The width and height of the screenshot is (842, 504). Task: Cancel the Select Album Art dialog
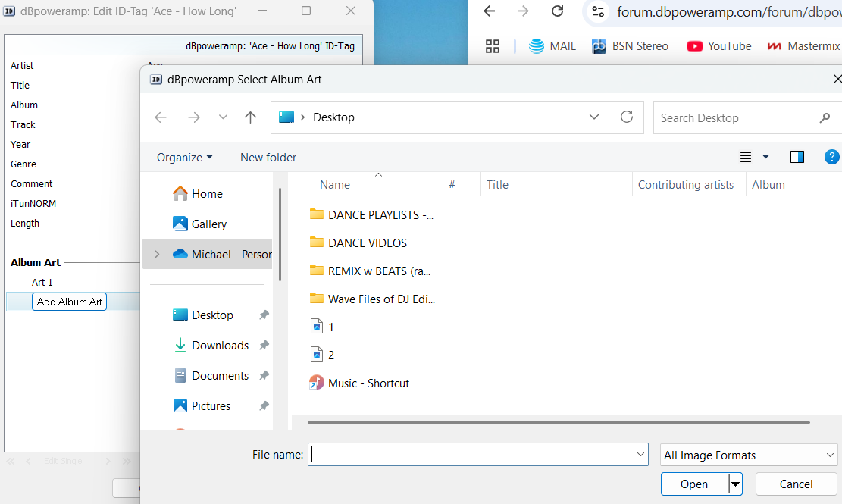[796, 484]
